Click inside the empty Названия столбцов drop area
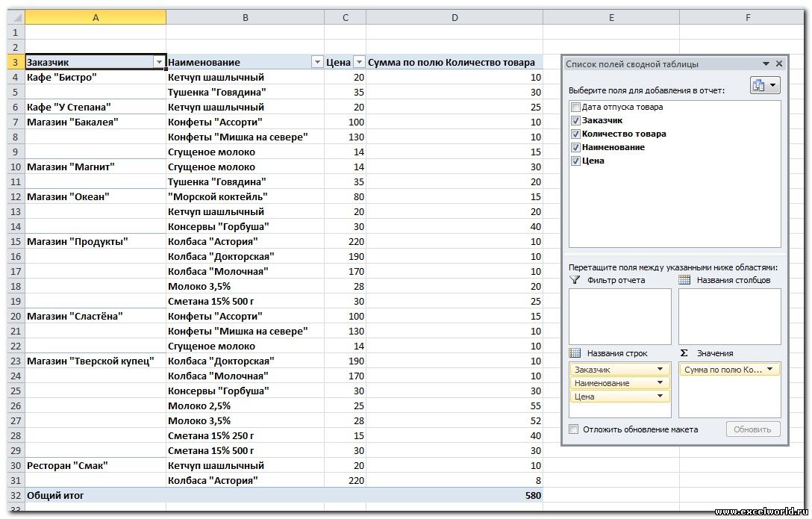The width and height of the screenshot is (812, 519). click(730, 316)
